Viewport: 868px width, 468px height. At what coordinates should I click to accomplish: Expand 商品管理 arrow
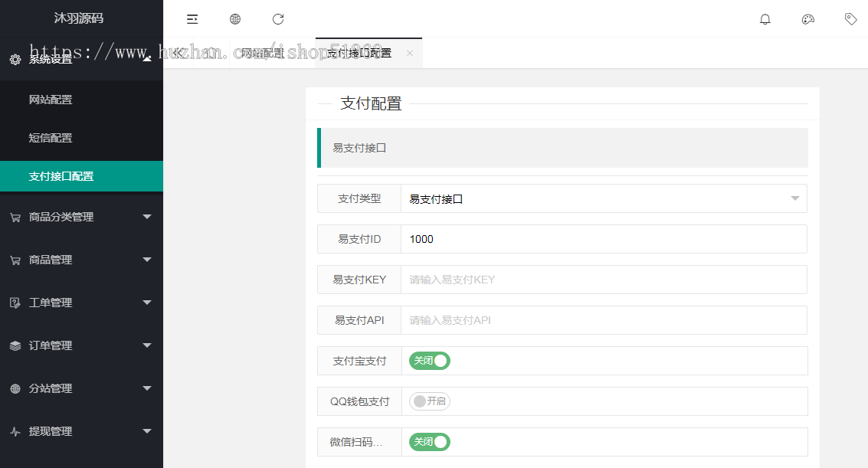(x=147, y=260)
